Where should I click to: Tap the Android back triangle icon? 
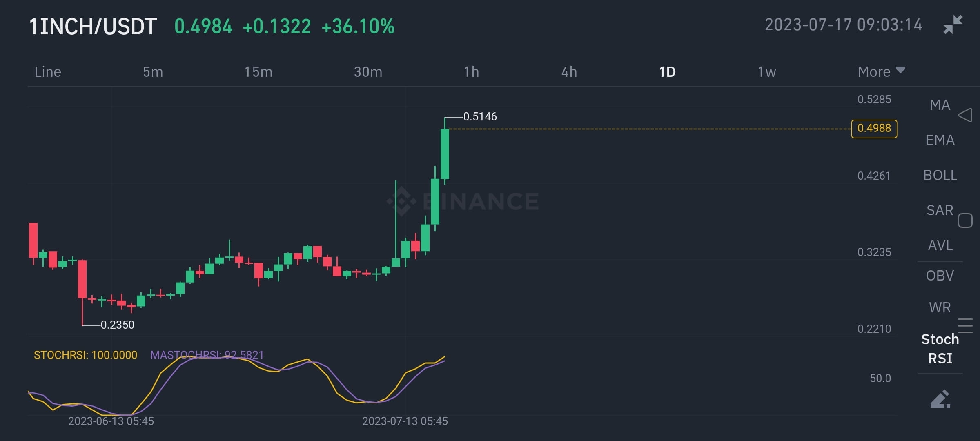tap(965, 115)
